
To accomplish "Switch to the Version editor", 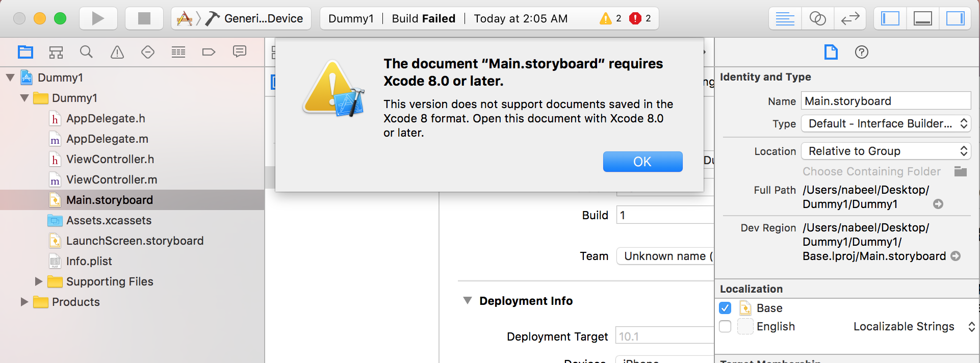I will pos(850,19).
